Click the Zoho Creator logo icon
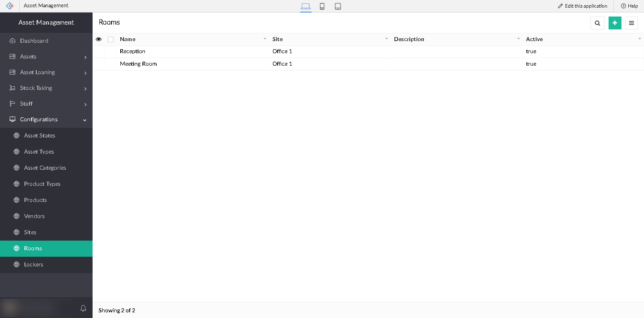 [10, 6]
